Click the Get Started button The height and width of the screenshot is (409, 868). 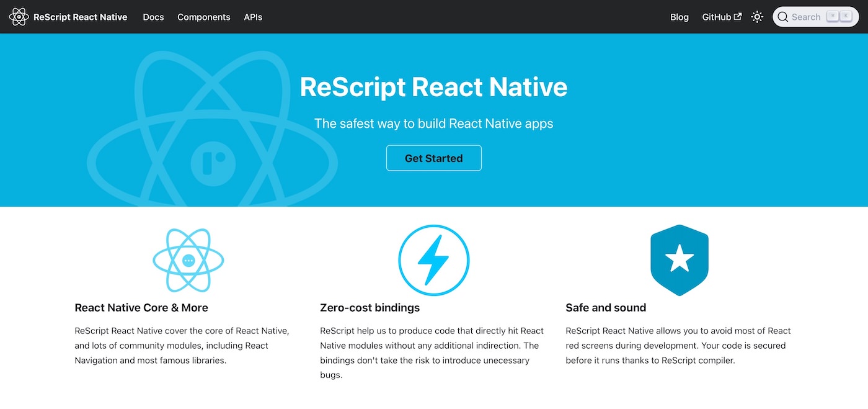point(434,158)
